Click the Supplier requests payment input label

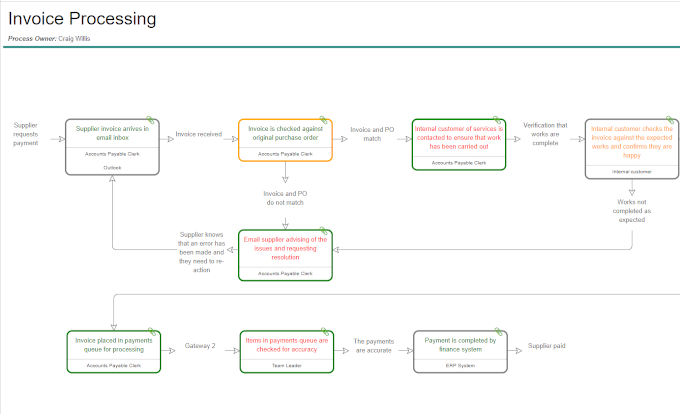click(x=26, y=134)
